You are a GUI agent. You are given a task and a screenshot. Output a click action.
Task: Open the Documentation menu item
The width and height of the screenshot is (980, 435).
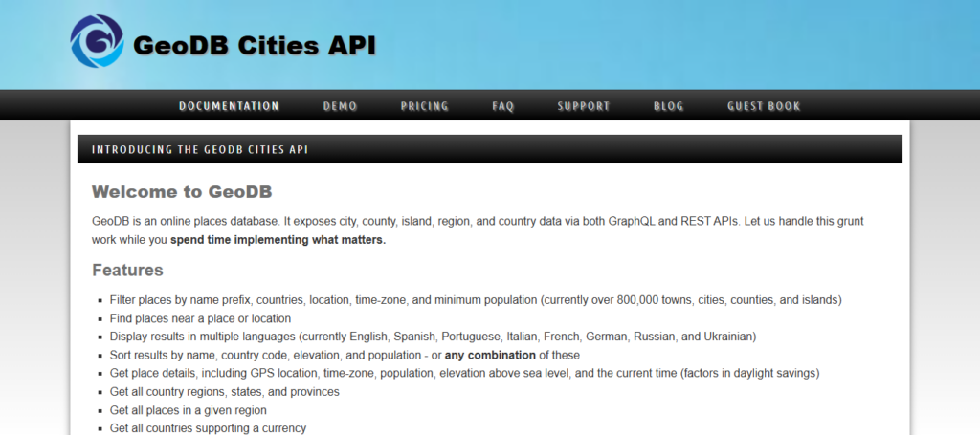(229, 106)
